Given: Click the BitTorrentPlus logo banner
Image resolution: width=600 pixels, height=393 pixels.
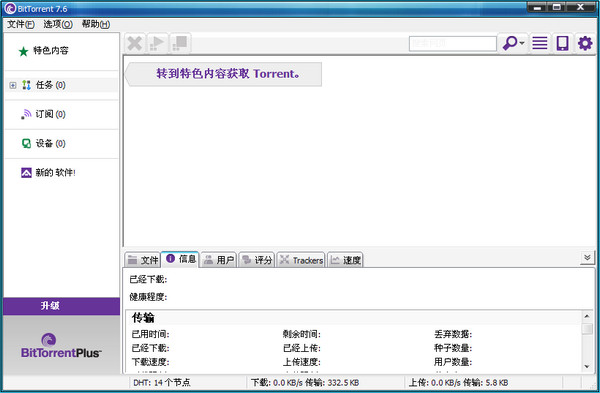Looking at the screenshot, I should [x=61, y=346].
